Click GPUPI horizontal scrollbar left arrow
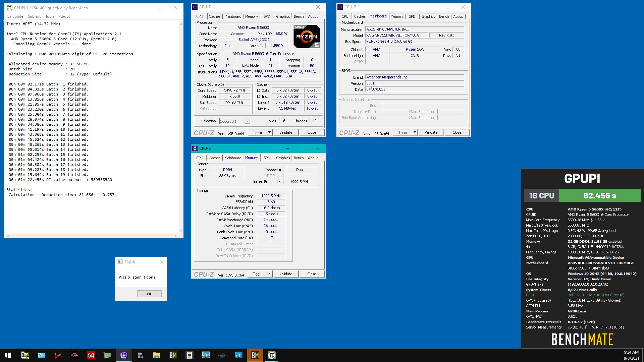Screen dimensions: 644x362 click(8, 236)
